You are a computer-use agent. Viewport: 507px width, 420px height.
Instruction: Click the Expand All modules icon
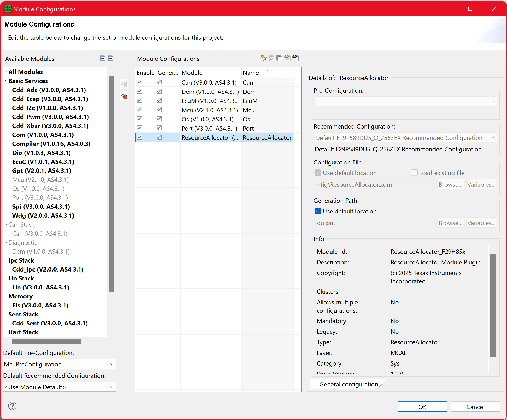click(102, 58)
